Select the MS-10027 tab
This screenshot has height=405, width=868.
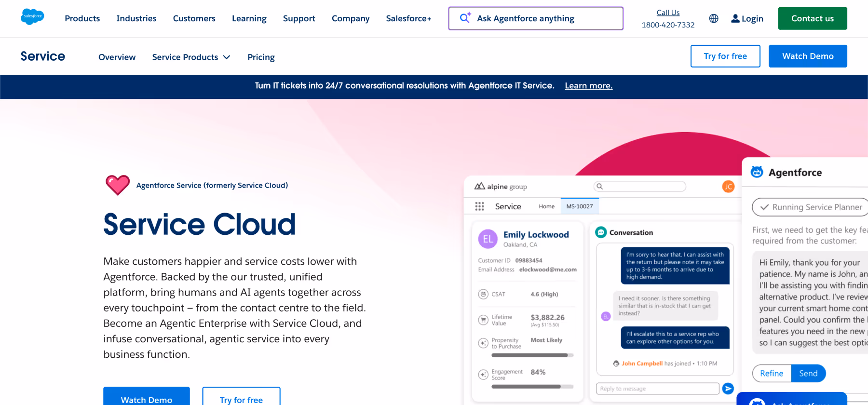pyautogui.click(x=580, y=206)
